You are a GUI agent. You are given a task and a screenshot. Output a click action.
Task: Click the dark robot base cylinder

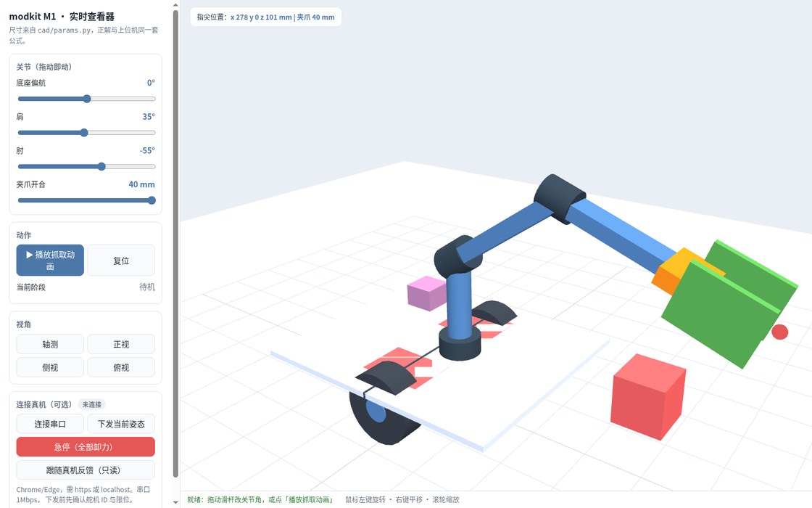click(460, 343)
